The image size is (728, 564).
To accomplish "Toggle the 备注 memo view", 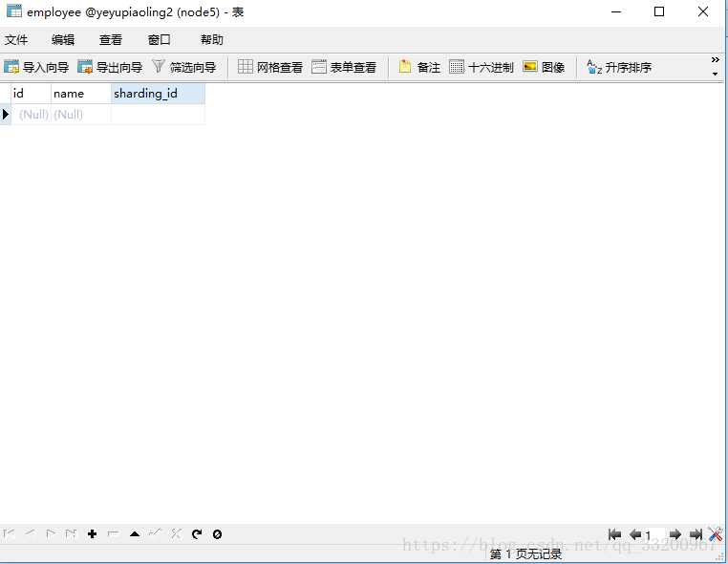I will pyautogui.click(x=419, y=67).
